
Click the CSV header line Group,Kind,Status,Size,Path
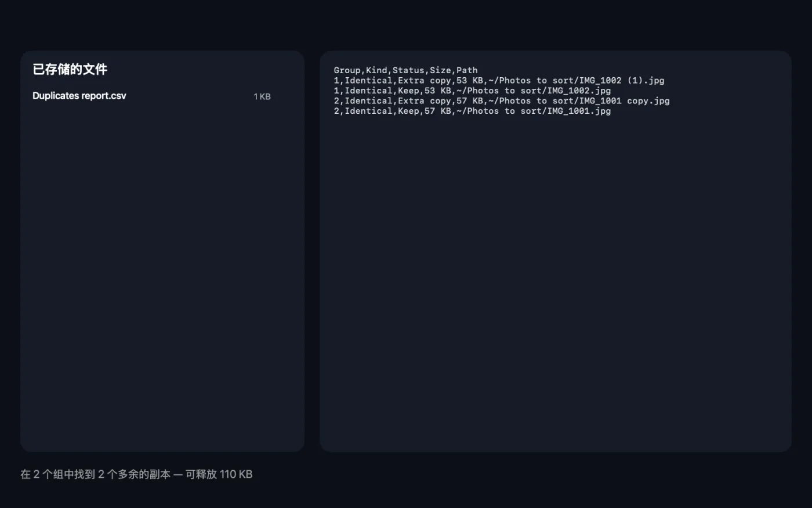[405, 70]
